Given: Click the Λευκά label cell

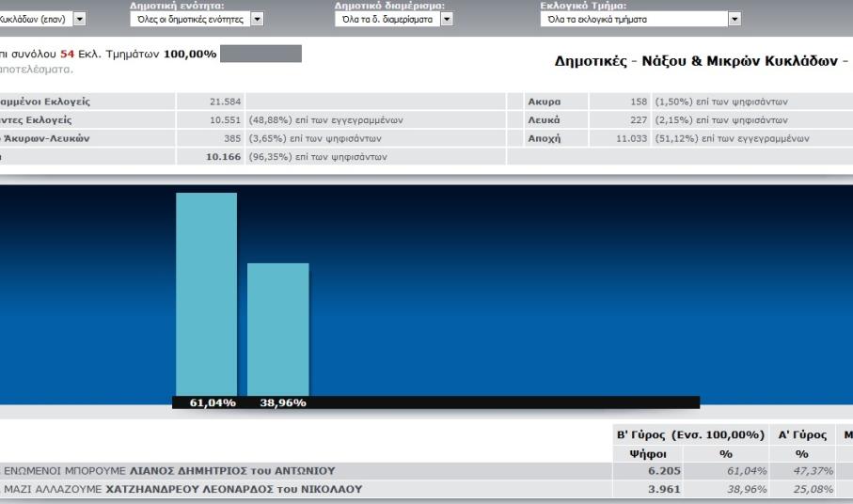Looking at the screenshot, I should [x=545, y=120].
